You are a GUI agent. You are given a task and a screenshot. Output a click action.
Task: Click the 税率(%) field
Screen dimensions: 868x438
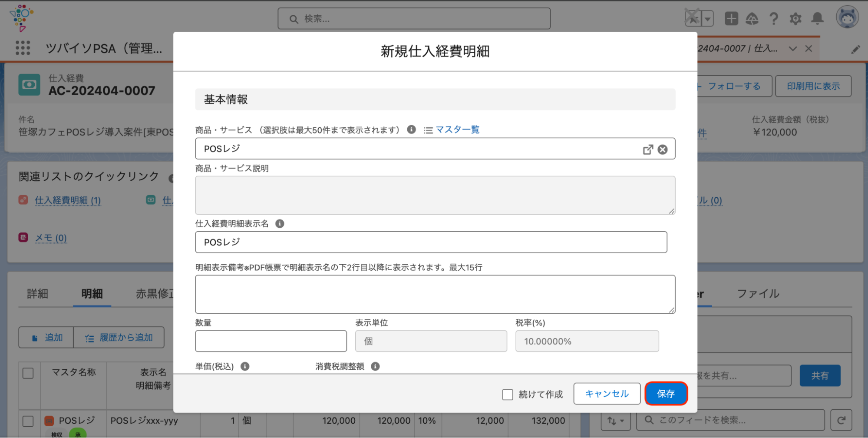[x=587, y=341]
